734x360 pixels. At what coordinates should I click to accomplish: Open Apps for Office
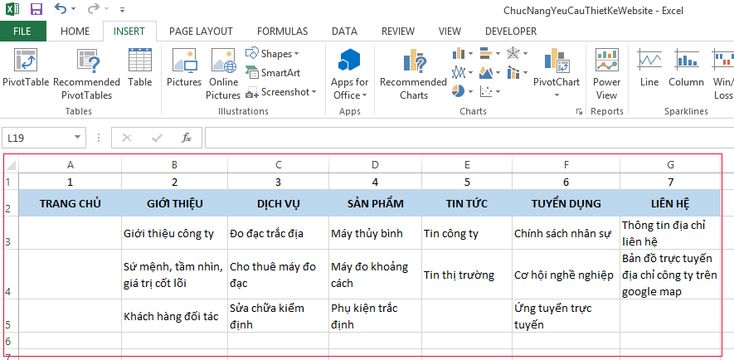[x=349, y=74]
